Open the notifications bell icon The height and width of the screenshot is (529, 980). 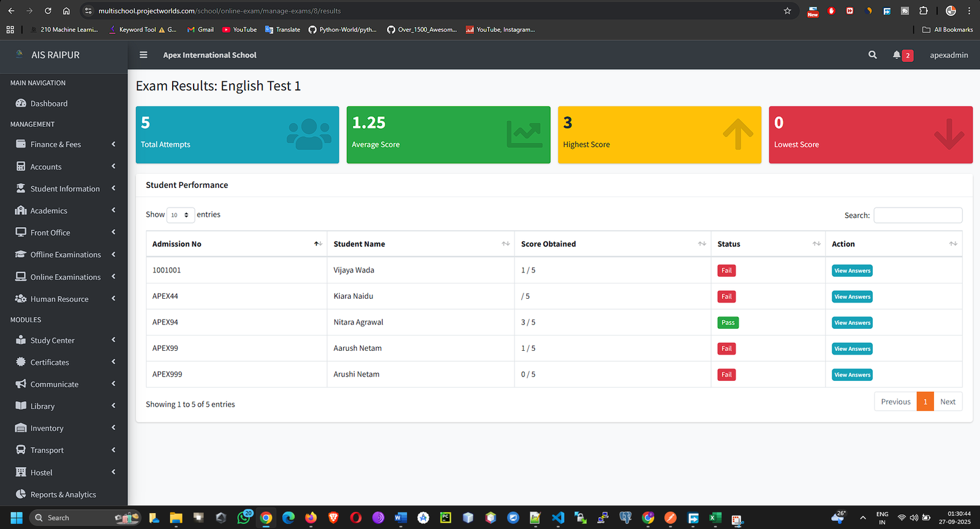tap(897, 55)
